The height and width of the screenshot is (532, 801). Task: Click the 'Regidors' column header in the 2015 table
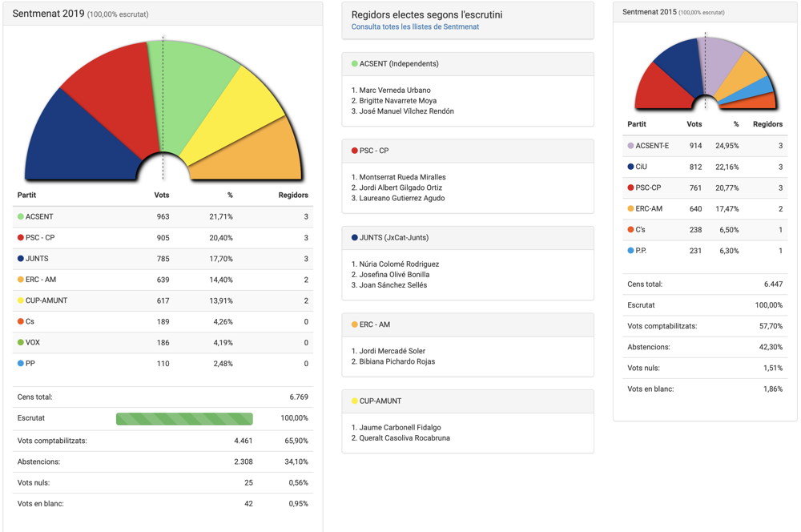[x=767, y=124]
